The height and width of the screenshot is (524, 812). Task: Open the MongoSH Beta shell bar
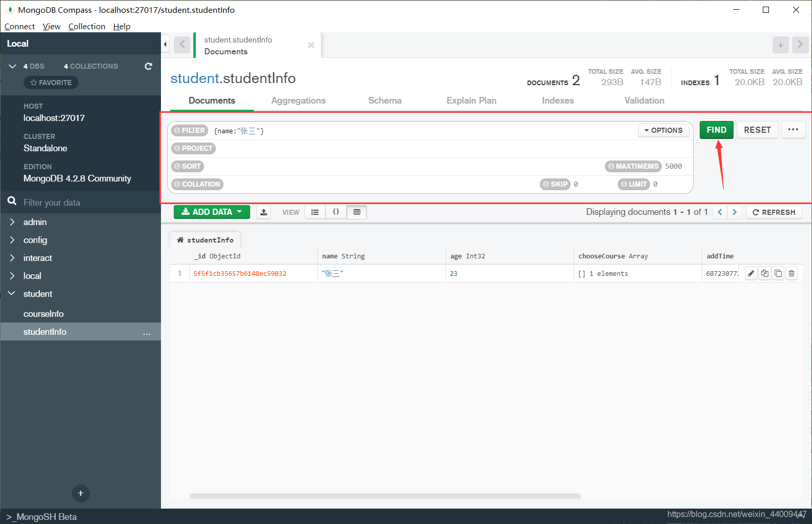[x=42, y=517]
